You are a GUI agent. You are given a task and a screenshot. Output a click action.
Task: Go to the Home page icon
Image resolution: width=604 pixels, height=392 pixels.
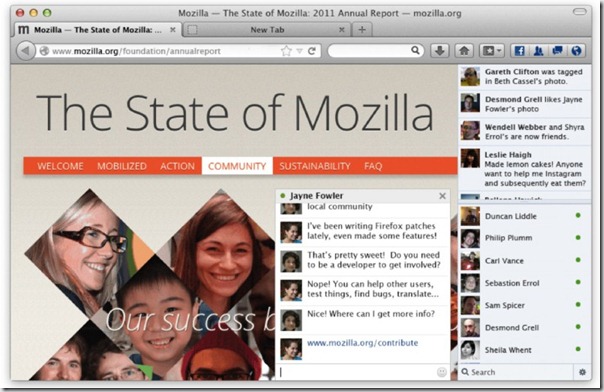464,51
